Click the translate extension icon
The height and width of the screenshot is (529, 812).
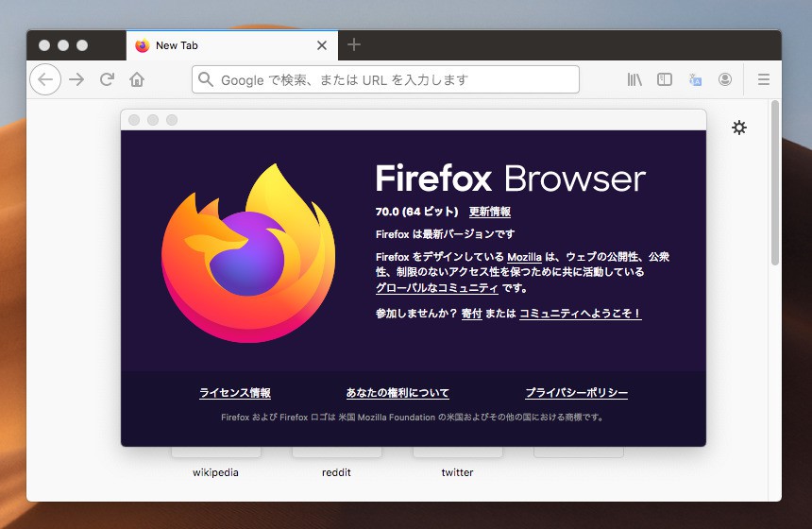(x=695, y=79)
